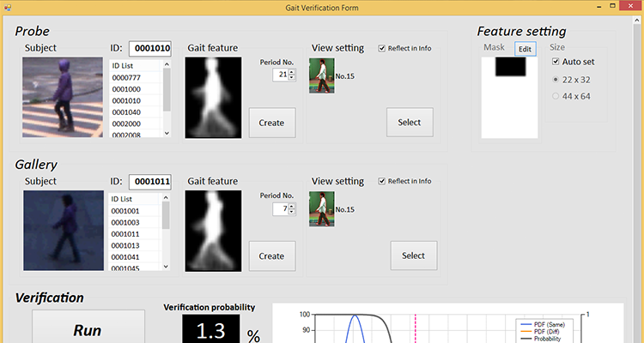Image resolution: width=644 pixels, height=343 pixels.
Task: Increase the Probe Period No. spinner
Action: click(292, 72)
